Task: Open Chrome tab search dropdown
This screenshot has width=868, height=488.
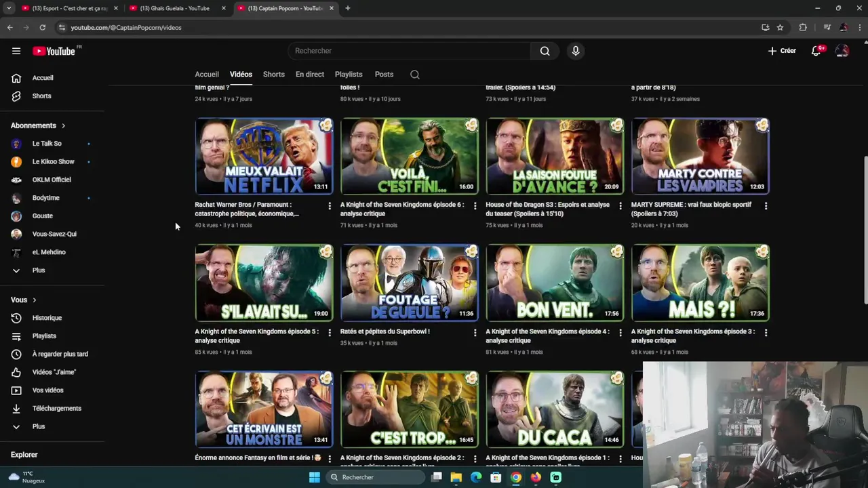Action: tap(9, 8)
